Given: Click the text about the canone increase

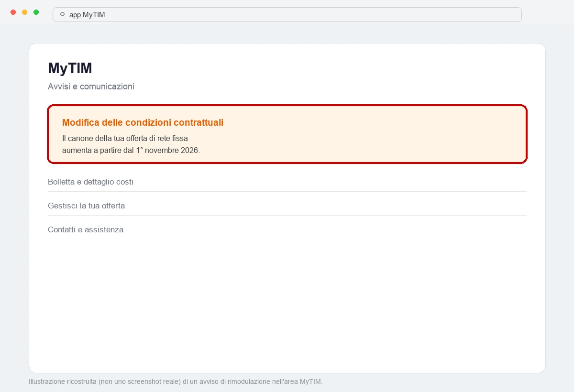Looking at the screenshot, I should [131, 144].
